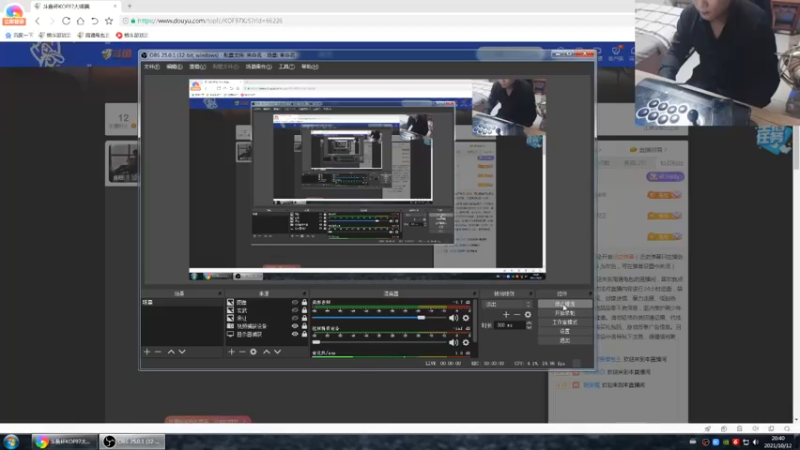
Task: Bookmark the page with the star icon
Action: 109,21
